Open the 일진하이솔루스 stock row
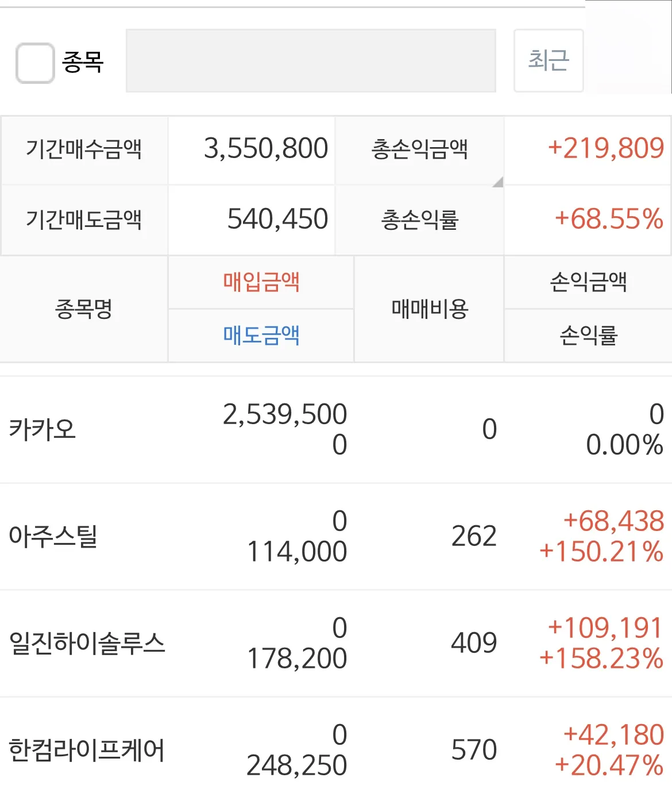 click(336, 643)
